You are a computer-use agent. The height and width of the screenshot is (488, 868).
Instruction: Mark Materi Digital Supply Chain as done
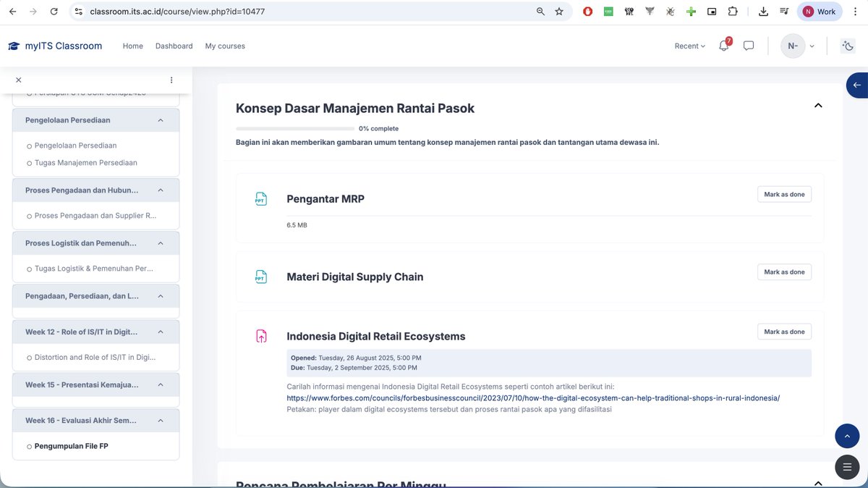(x=784, y=272)
